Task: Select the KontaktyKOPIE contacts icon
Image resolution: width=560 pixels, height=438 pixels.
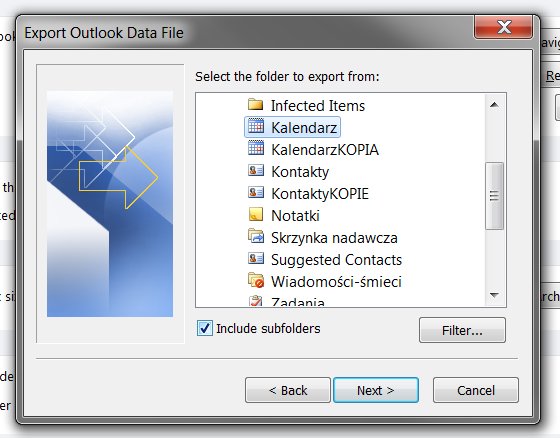Action: 256,193
